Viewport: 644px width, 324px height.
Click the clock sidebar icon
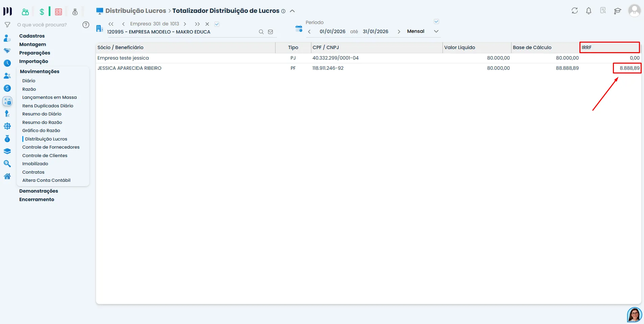[7, 63]
